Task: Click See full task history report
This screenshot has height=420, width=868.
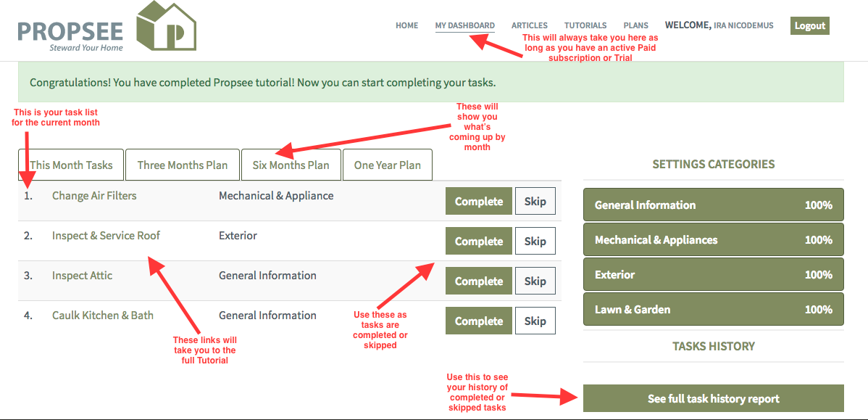Action: pos(714,398)
